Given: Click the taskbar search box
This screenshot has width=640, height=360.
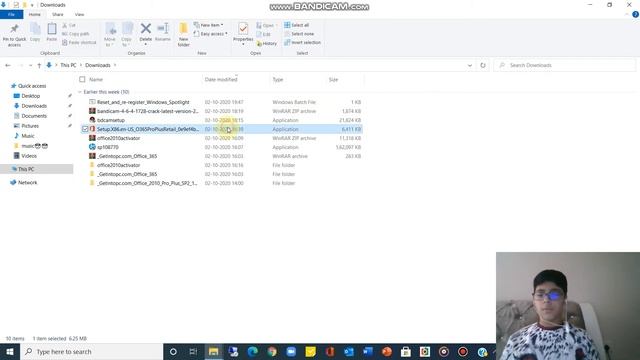Looking at the screenshot, I should click(x=91, y=351).
